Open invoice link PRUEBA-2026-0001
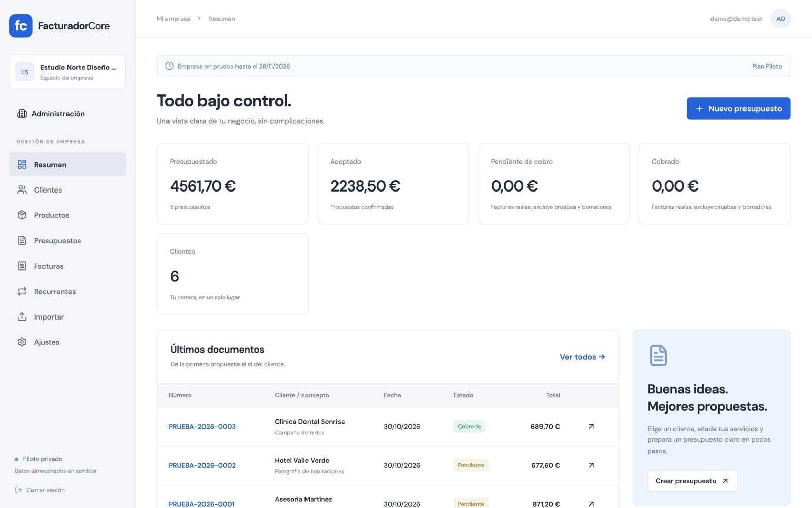Image resolution: width=812 pixels, height=508 pixels. [201, 504]
